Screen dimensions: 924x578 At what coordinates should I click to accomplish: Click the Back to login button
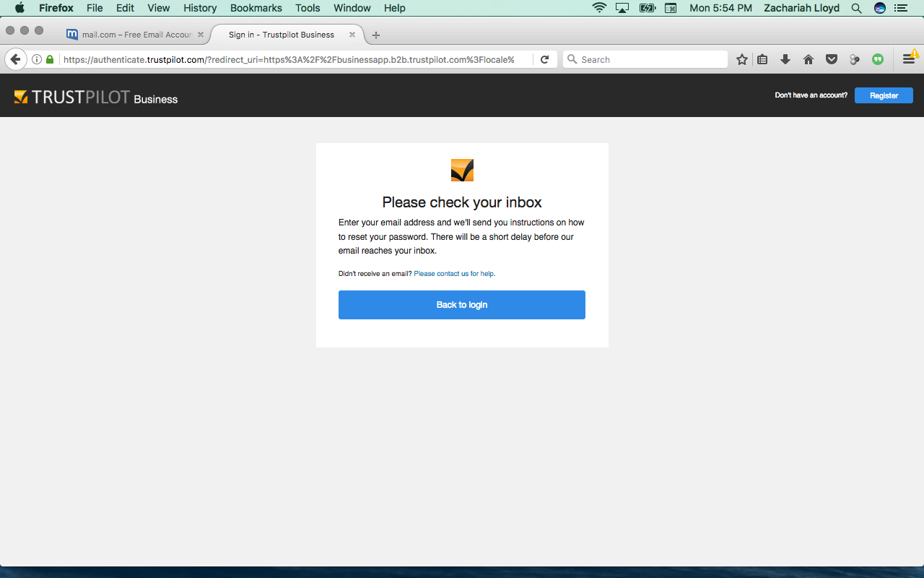pos(461,305)
